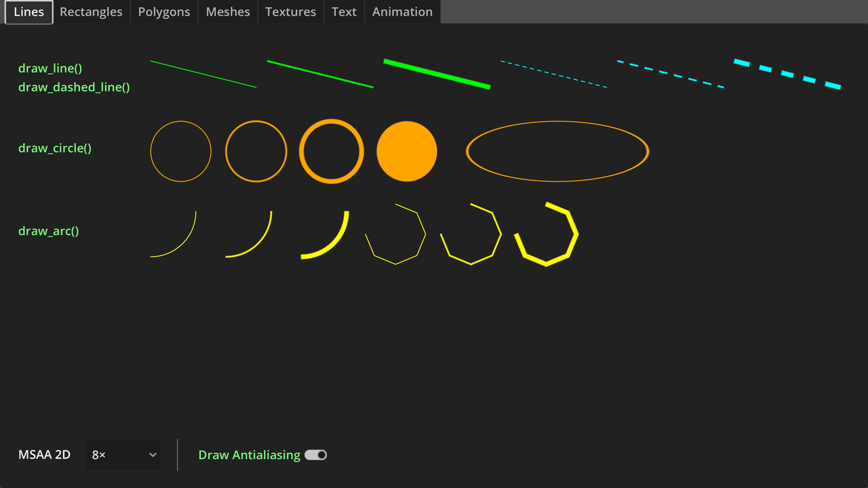This screenshot has width=868, height=488.
Task: Open the Text tab
Action: (344, 12)
